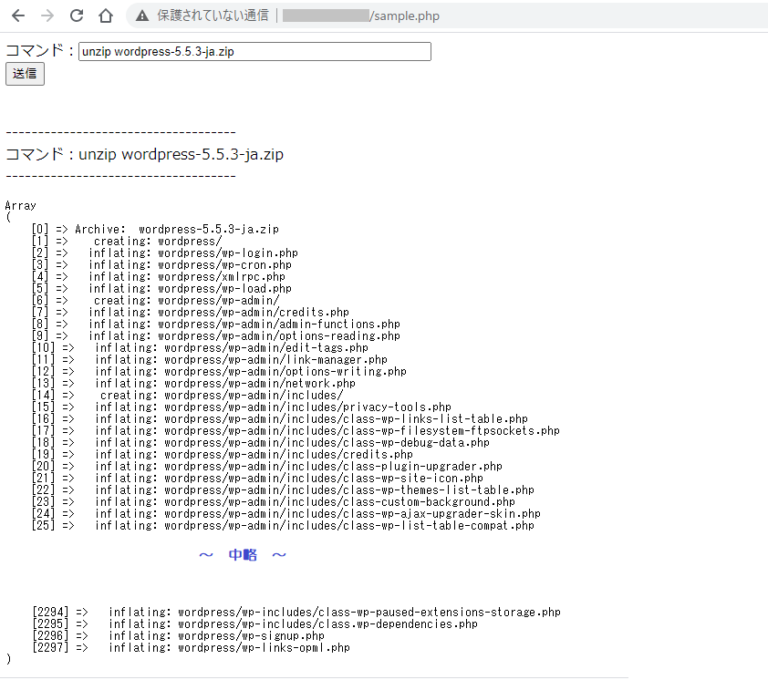Click the creating wordpress/wp-admin/ line

(186, 300)
